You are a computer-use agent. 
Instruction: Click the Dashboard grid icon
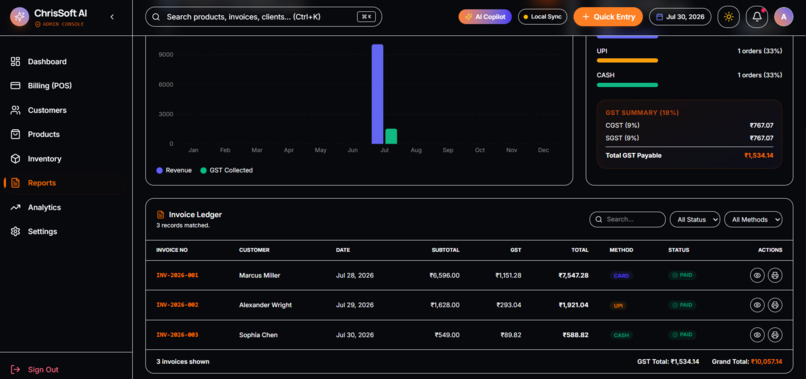coord(15,62)
